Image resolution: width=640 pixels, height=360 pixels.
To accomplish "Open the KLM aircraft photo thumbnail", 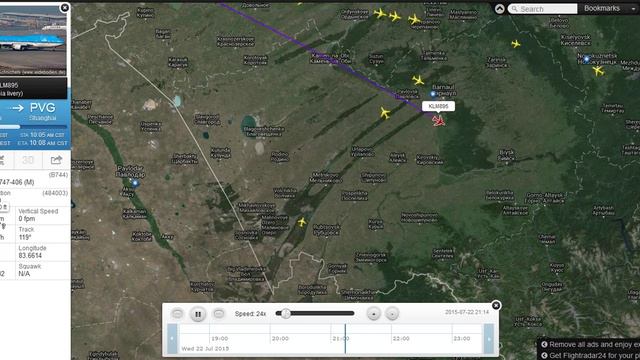I will point(33,40).
